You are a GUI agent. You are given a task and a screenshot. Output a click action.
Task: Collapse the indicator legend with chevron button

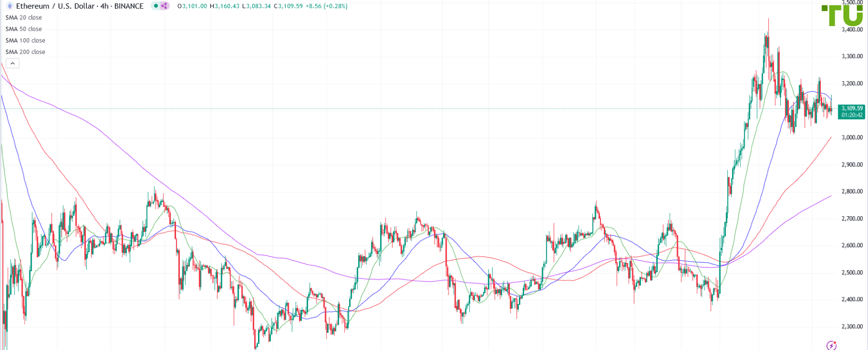tap(13, 63)
